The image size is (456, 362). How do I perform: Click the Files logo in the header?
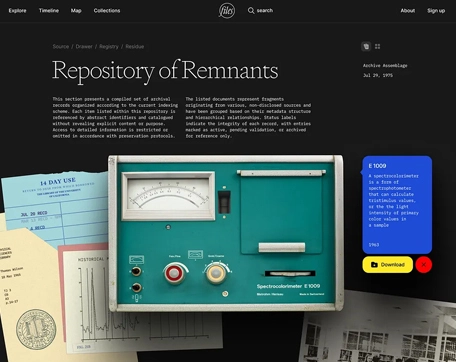227,11
